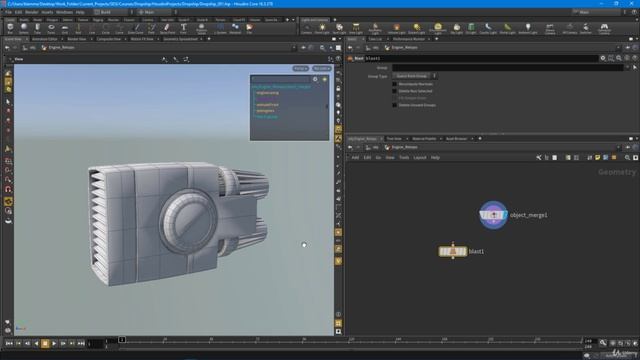
Task: Select the Tube shelf tool
Action: point(37,29)
